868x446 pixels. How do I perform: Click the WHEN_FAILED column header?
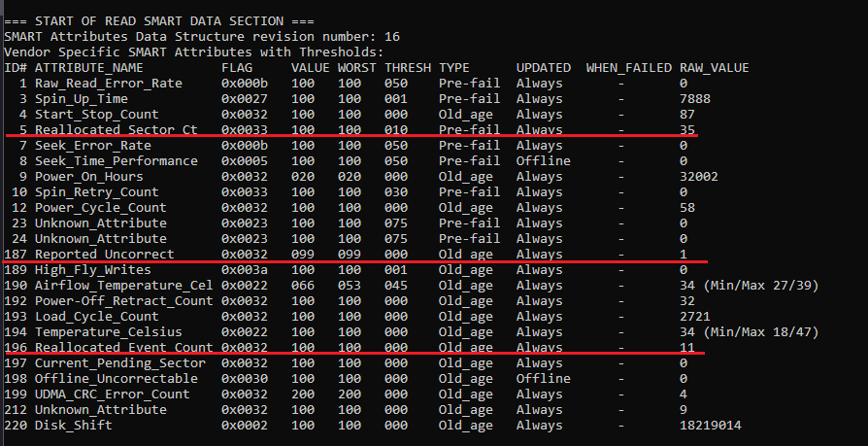(629, 68)
